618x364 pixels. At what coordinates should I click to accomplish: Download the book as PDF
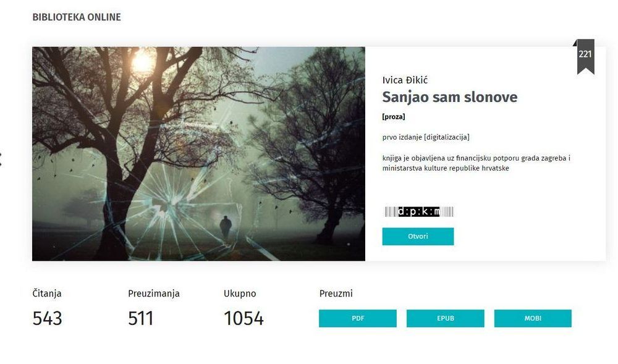tap(357, 318)
